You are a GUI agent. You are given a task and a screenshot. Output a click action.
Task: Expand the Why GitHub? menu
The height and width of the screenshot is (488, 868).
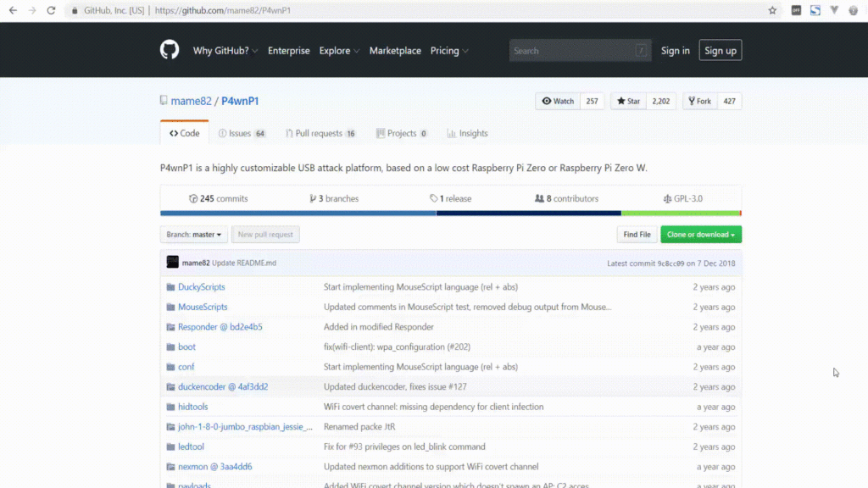point(225,51)
